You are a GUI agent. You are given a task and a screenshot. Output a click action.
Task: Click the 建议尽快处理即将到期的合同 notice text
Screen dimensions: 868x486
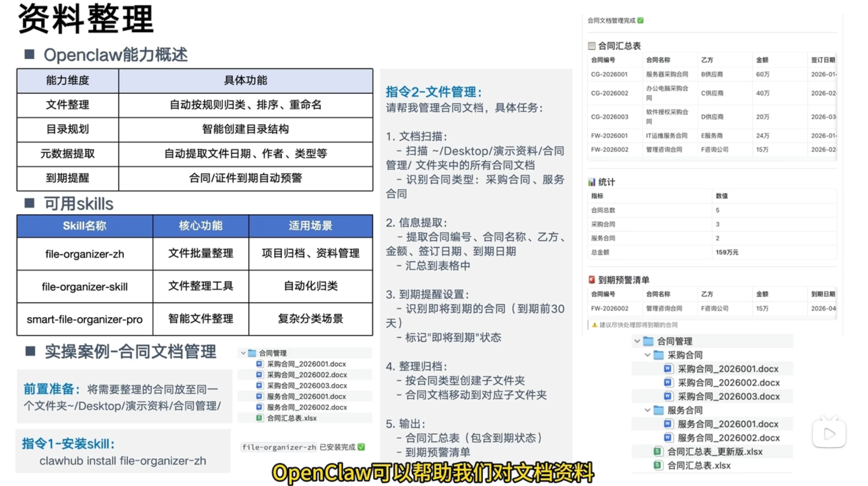[638, 325]
